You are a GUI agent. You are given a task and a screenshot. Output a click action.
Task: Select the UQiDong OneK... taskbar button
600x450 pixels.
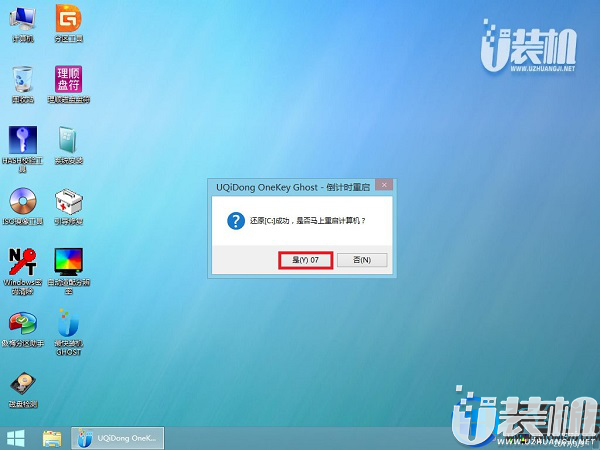click(117, 438)
